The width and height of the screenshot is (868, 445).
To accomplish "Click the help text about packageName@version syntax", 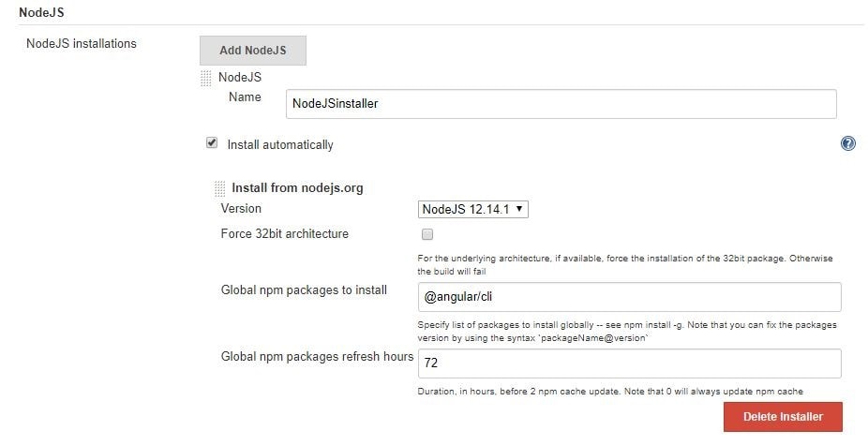I will [x=627, y=331].
